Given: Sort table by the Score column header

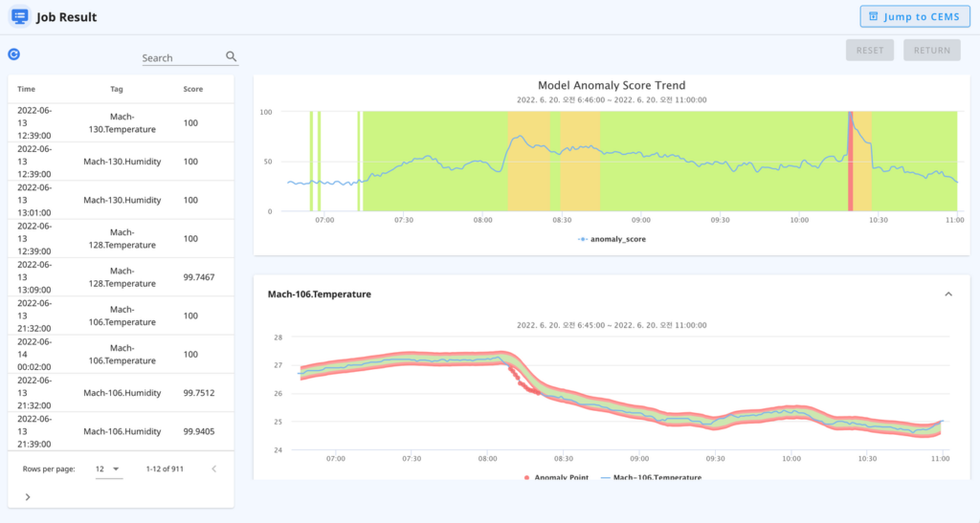Looking at the screenshot, I should [192, 89].
